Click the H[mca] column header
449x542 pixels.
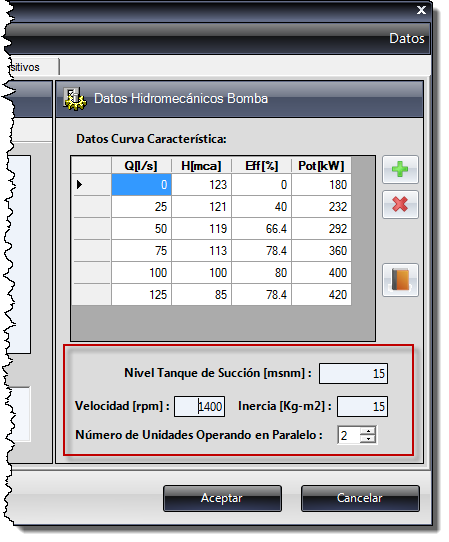click(x=201, y=166)
